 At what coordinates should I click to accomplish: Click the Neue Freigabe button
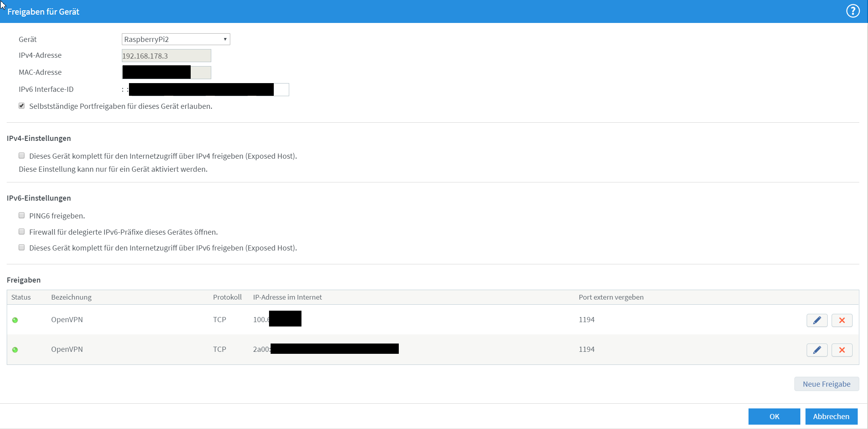point(826,384)
